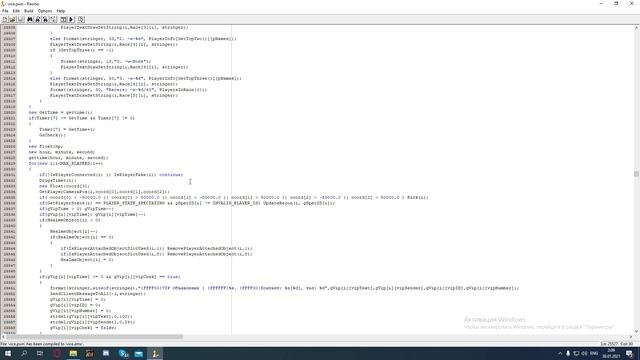Image resolution: width=640 pixels, height=360 pixels.
Task: Click the 'GoCheck();' code line
Action: coord(52,135)
